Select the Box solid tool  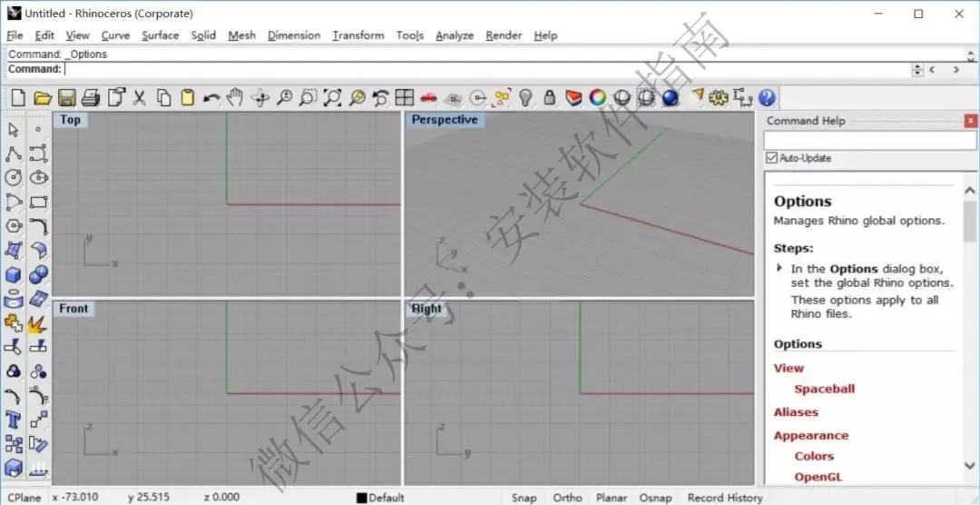tap(13, 274)
